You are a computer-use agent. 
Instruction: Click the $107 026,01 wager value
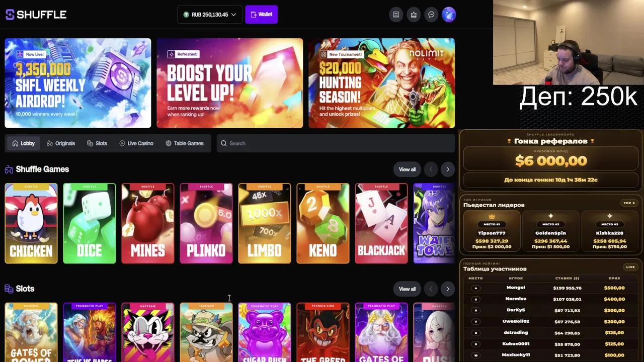[567, 299]
